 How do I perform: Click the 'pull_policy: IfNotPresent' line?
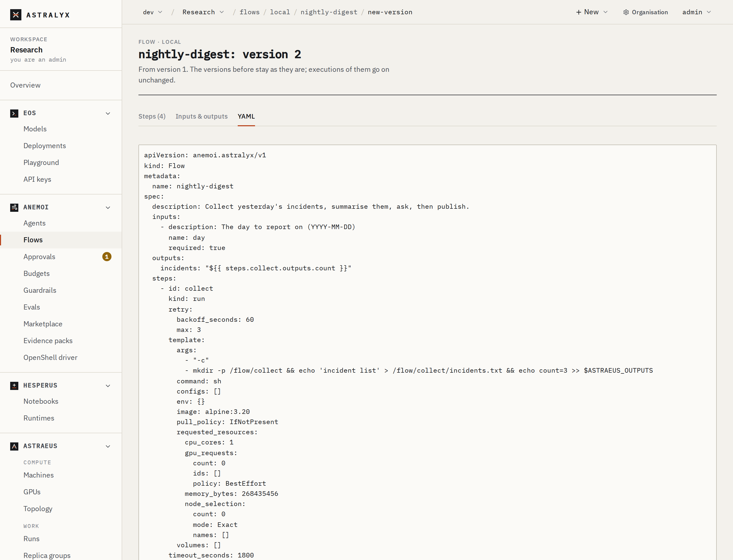click(x=227, y=422)
